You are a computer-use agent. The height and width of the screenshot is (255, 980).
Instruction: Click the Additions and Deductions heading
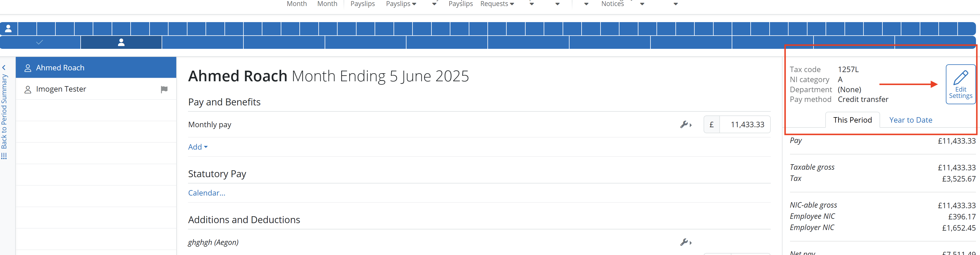pyautogui.click(x=244, y=220)
